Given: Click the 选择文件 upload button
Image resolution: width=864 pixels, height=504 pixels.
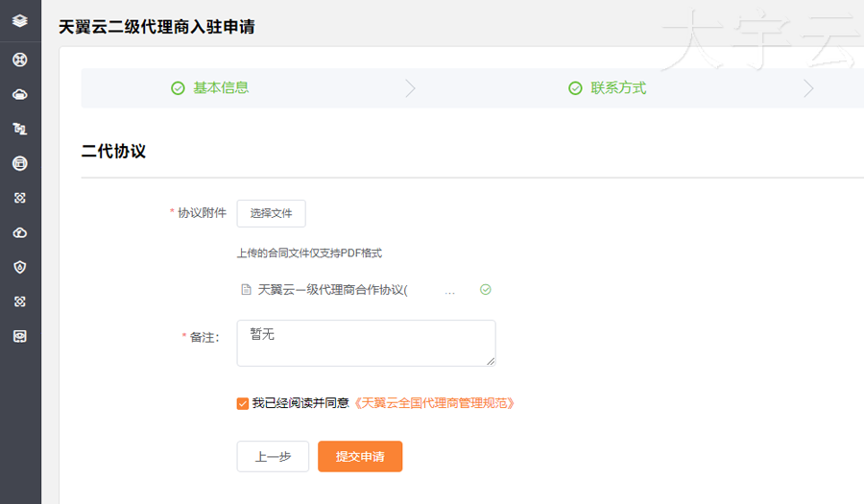Looking at the screenshot, I should [271, 213].
